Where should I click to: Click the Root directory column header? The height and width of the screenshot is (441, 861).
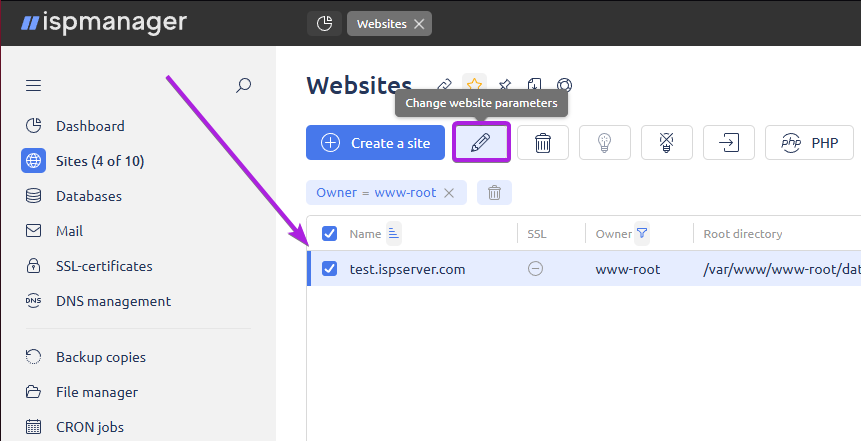pyautogui.click(x=743, y=234)
